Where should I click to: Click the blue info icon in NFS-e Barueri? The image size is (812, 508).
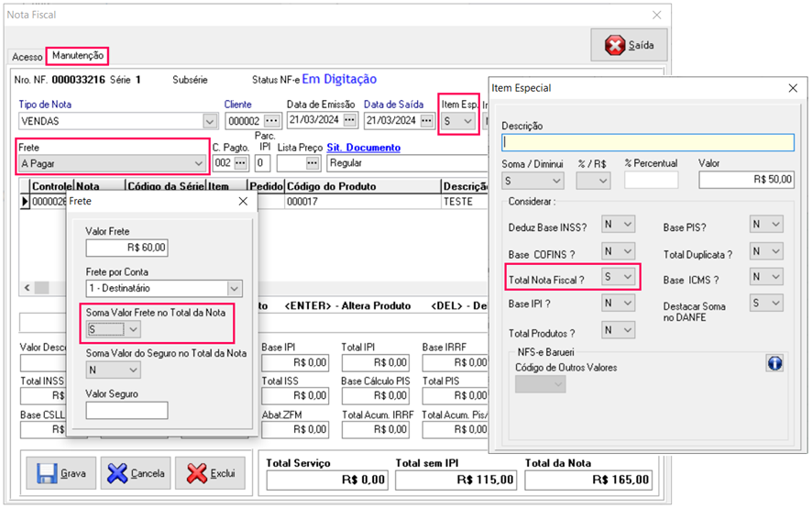tap(774, 364)
